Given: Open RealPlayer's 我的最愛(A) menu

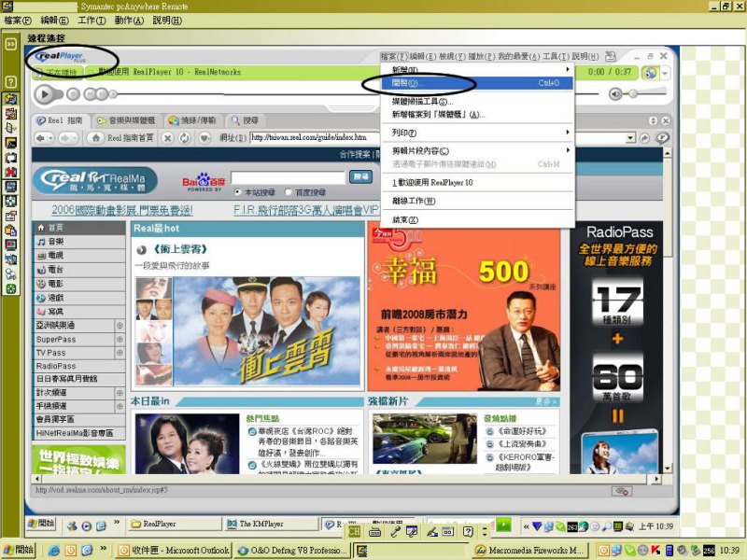Looking at the screenshot, I should [x=519, y=56].
